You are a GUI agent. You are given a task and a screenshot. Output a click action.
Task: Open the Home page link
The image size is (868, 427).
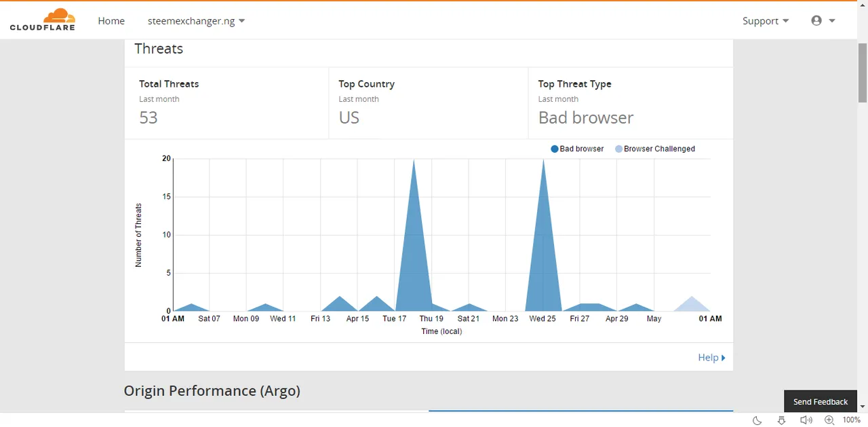pos(111,21)
